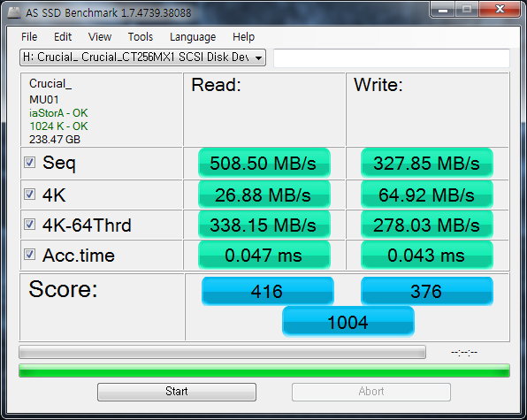The width and height of the screenshot is (527, 420).
Task: Toggle the 4K-64Thrd test checkbox
Action: [29, 224]
